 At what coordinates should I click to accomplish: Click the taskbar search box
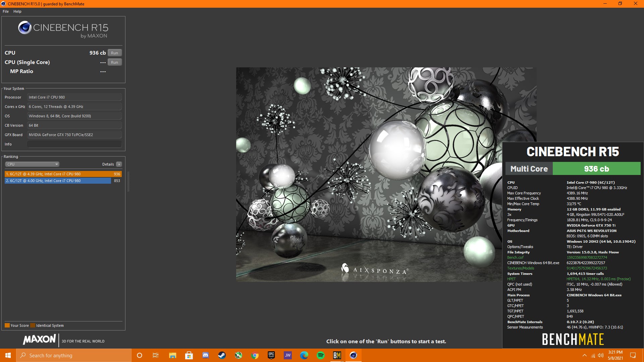(74, 355)
